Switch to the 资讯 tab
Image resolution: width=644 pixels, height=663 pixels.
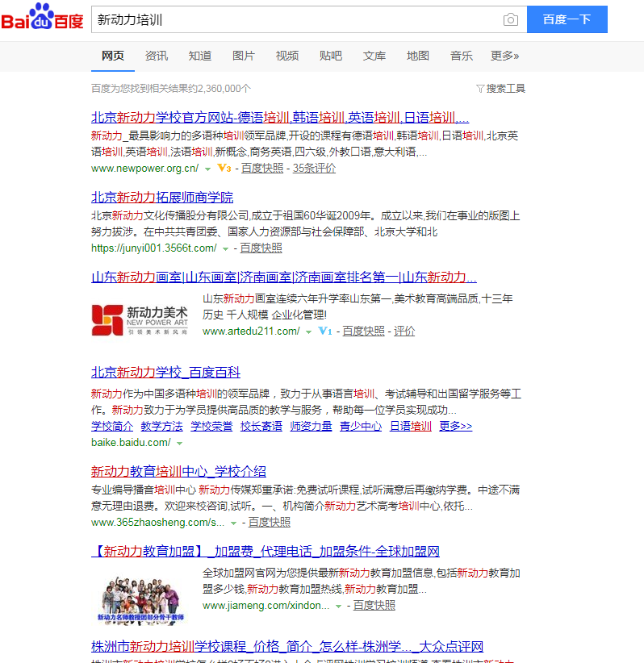click(x=157, y=56)
